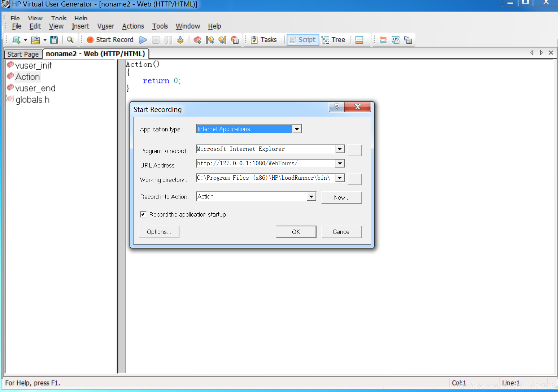Click the Program to record text field
This screenshot has width=558, height=392.
pyautogui.click(x=266, y=149)
